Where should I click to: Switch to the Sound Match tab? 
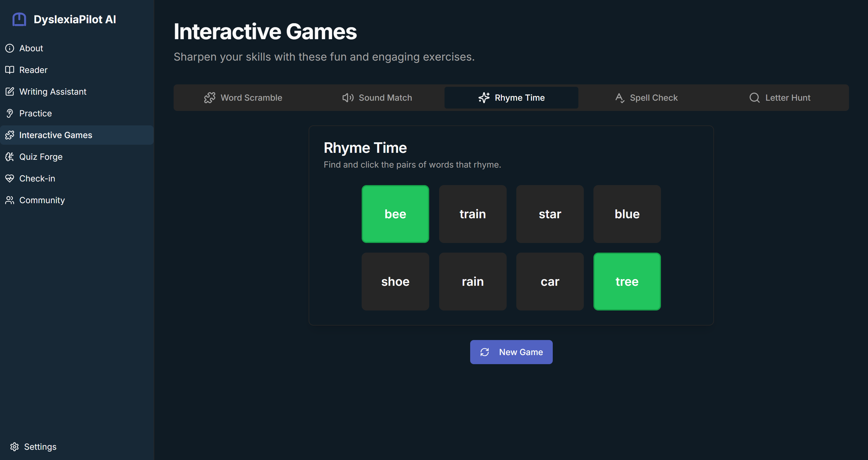377,98
